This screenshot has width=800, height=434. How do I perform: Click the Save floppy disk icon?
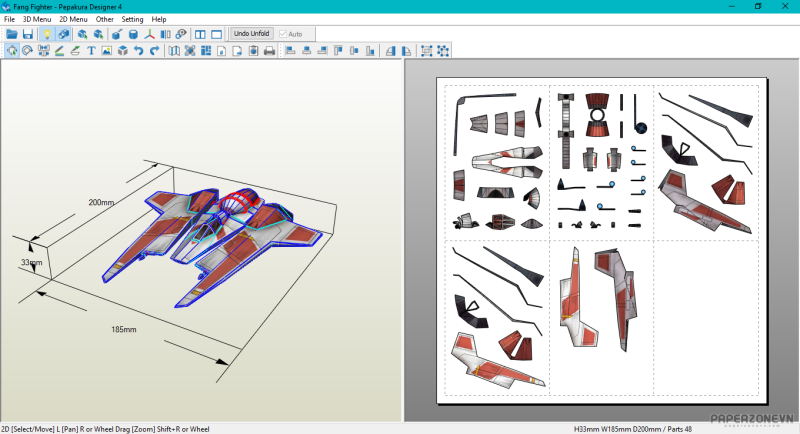[x=28, y=34]
